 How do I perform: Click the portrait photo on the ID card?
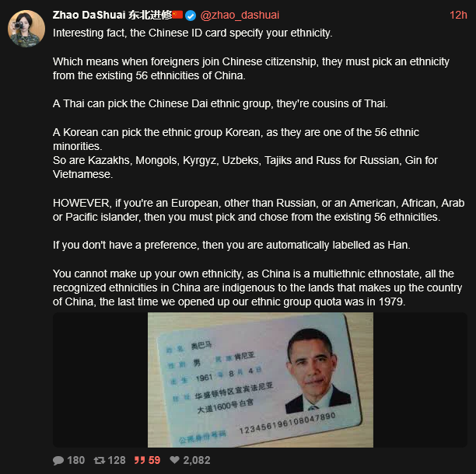pyautogui.click(x=317, y=371)
